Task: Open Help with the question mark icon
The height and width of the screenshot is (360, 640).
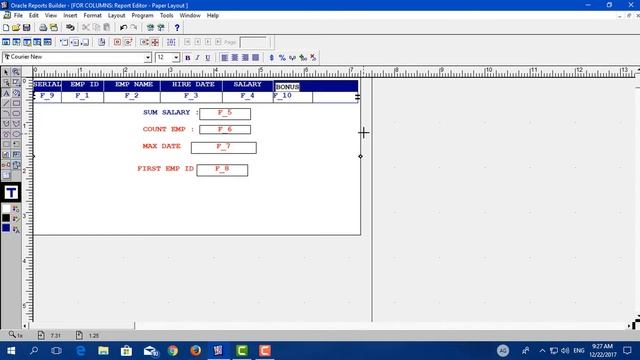Action: coord(177,28)
